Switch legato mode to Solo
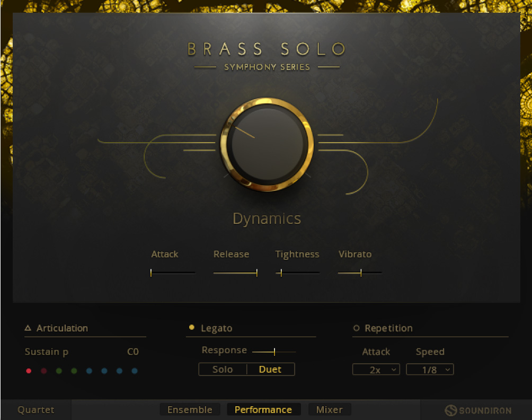Viewport: 532px width, 420px height. [223, 369]
